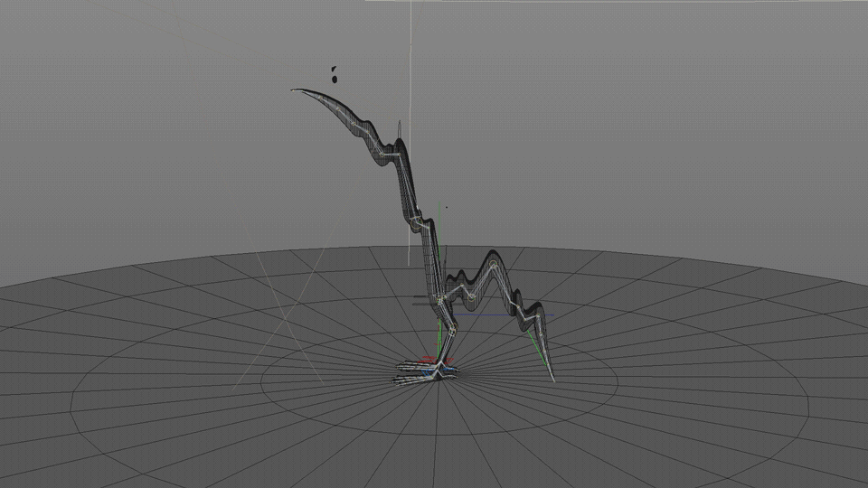Screen dimensions: 868x488
Task: Grab the blue horizontal axis line
Action: 504,315
